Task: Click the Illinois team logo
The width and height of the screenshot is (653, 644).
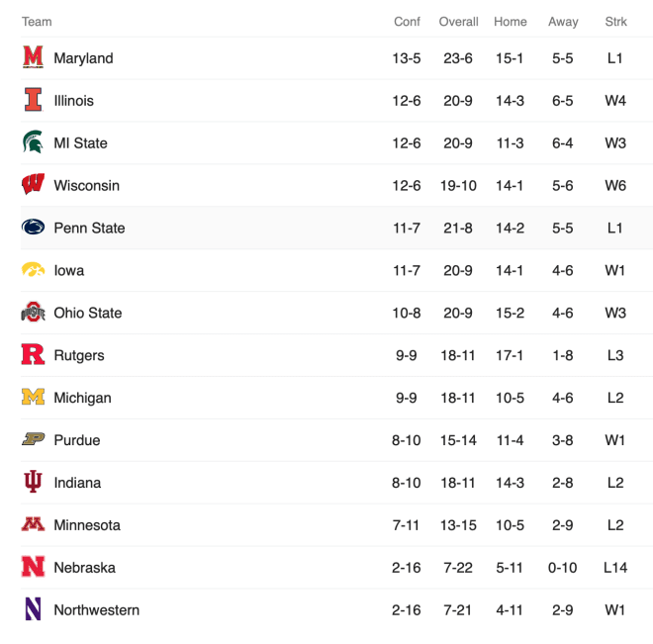Action: point(33,100)
